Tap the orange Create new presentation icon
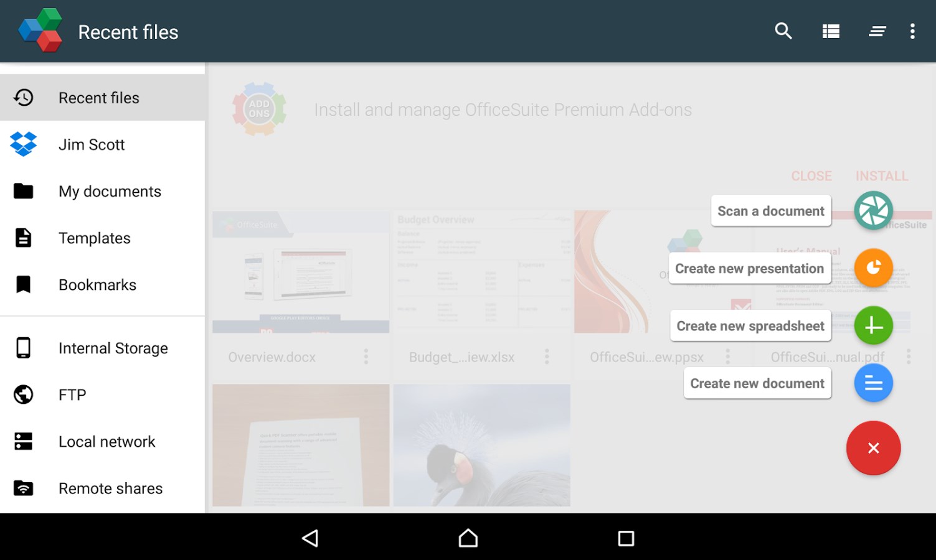This screenshot has height=560, width=936. (x=873, y=268)
